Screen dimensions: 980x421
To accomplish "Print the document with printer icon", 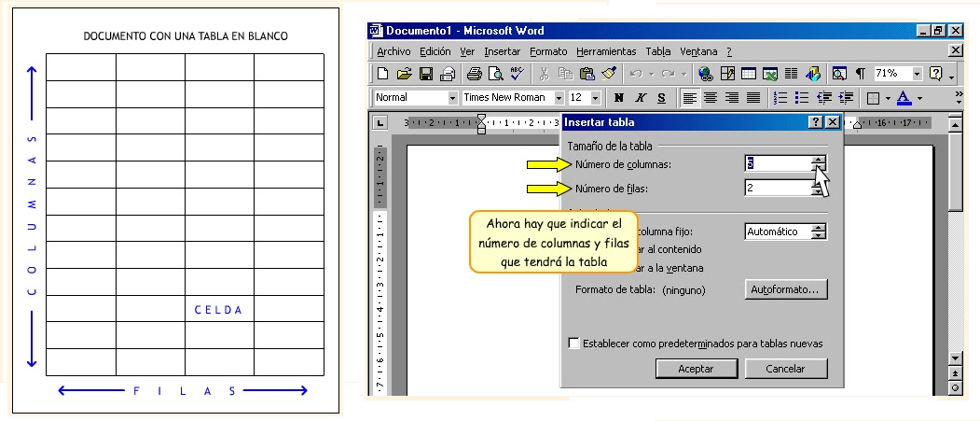I will pyautogui.click(x=475, y=74).
